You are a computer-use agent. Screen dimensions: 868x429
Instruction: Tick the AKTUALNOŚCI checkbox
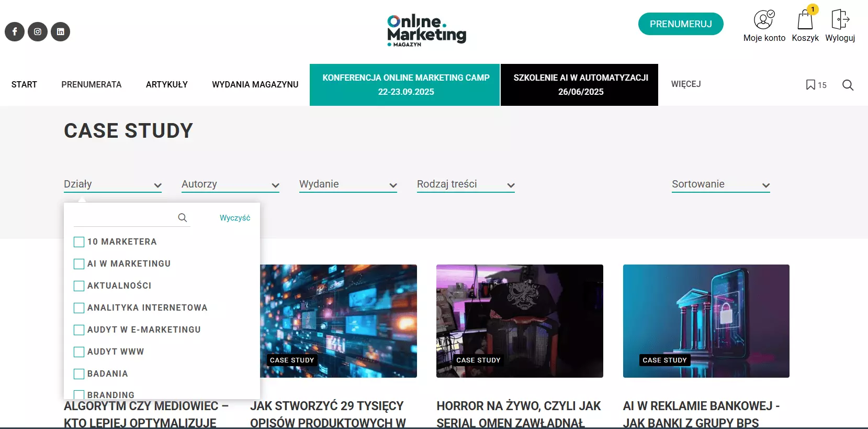point(79,286)
